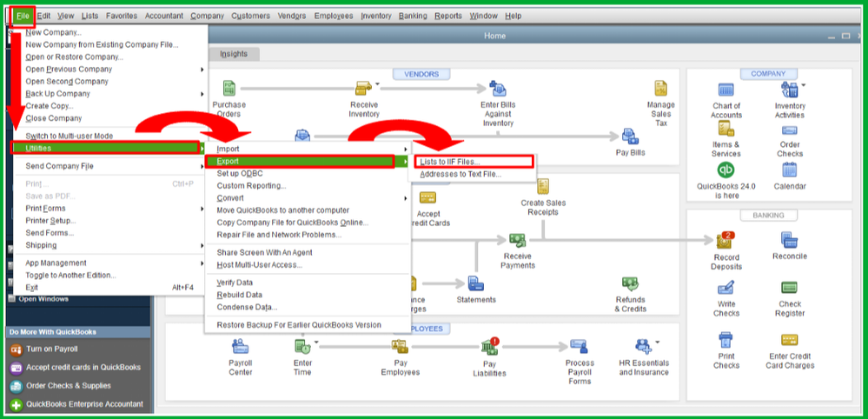The width and height of the screenshot is (868, 419).
Task: Click Accept Credit Cards icon
Action: 427,198
